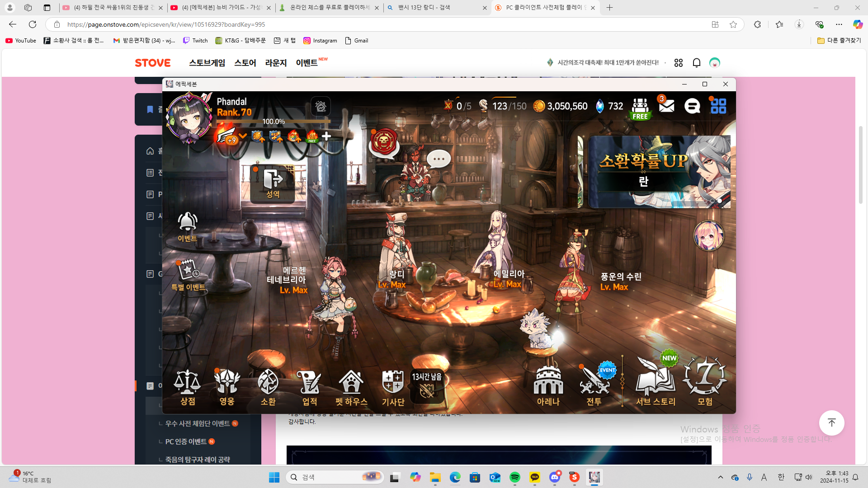Click the lobby edit house icon
Image resolution: width=868 pixels, height=488 pixels.
click(321, 107)
